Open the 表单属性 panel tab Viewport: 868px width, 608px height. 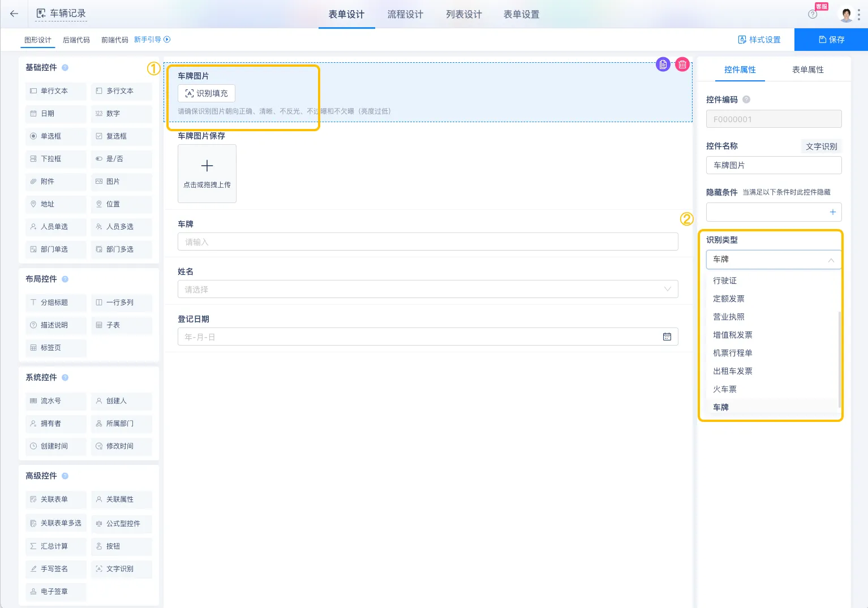pos(808,70)
